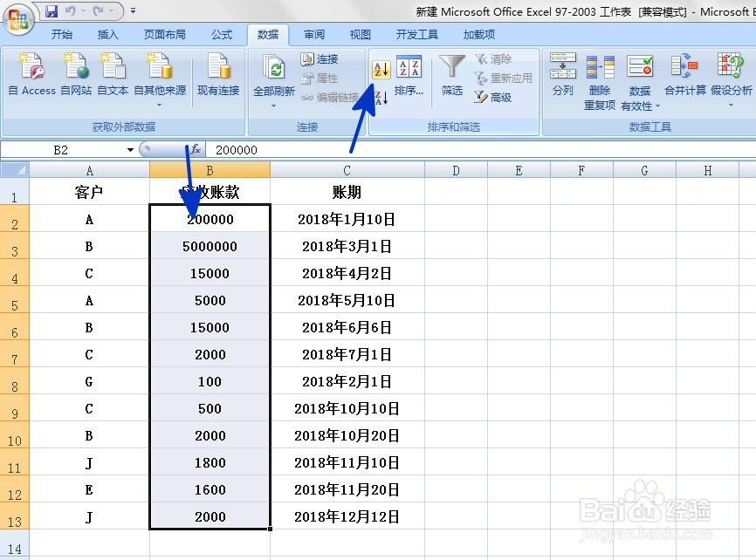Image resolution: width=756 pixels, height=560 pixels.
Task: Switch to the 视图 tab
Action: [x=361, y=35]
